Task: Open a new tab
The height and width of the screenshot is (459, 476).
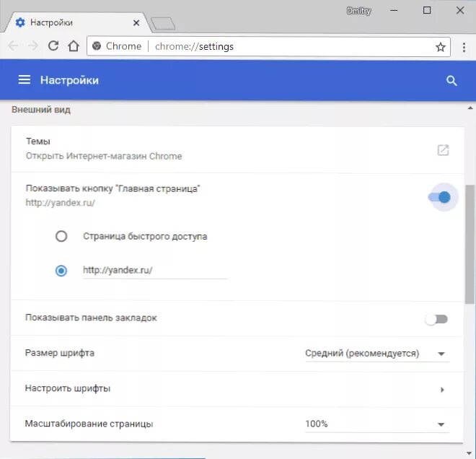Action: pos(163,24)
